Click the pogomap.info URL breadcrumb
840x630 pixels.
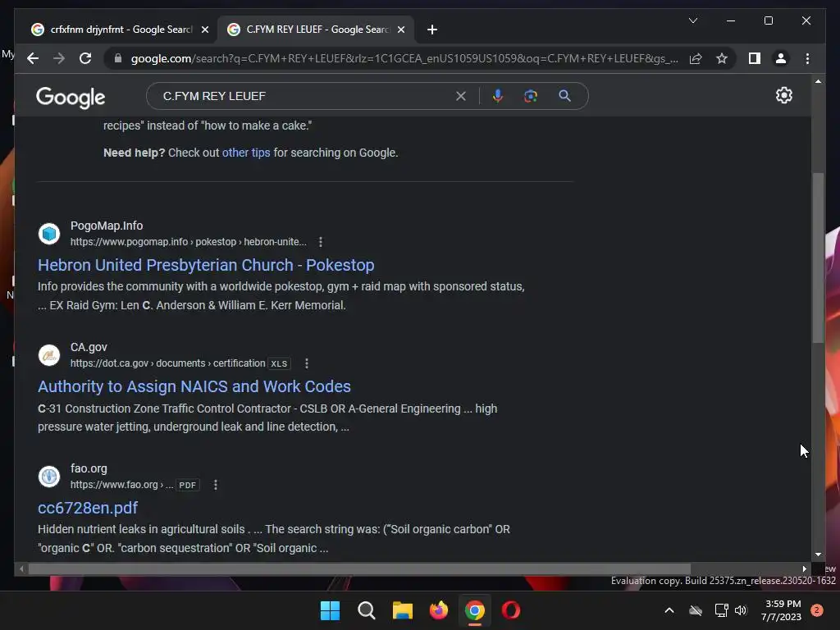point(188,242)
